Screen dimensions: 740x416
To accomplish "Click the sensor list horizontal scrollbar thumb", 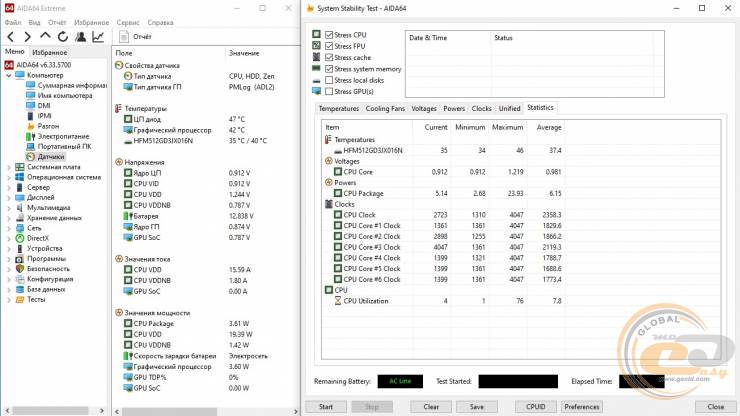I will pos(169,412).
